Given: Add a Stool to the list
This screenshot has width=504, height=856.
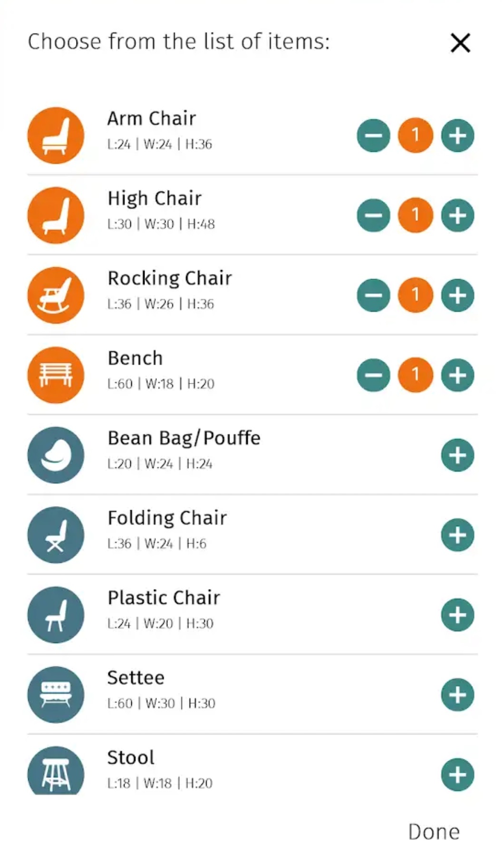Looking at the screenshot, I should [457, 775].
